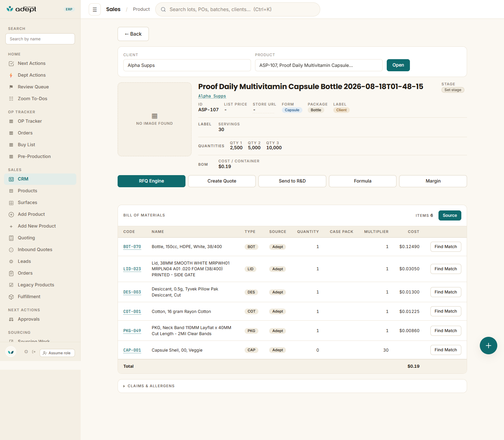Click the global search field in top bar
Screen dimensions: 504x440
238,9
